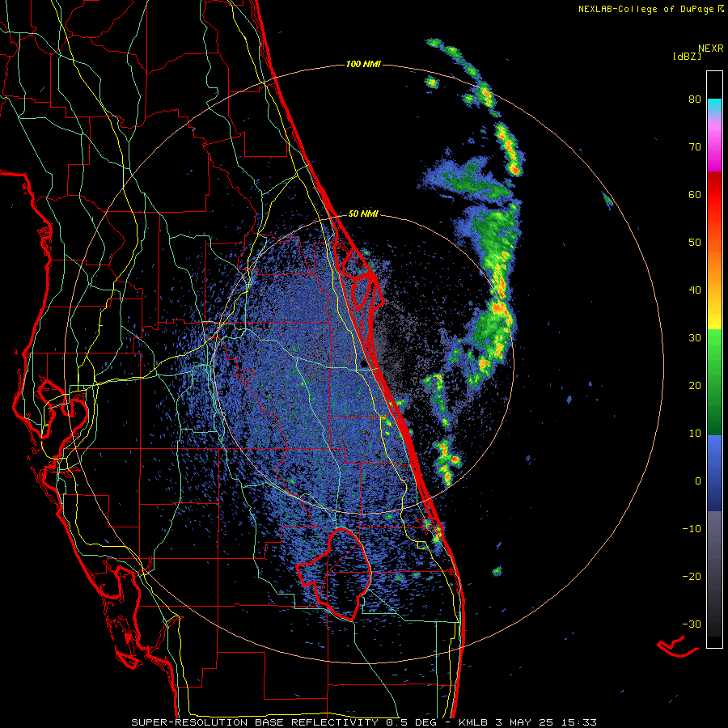
Task: Click the 100 NMI range ring label
Action: coord(363,64)
